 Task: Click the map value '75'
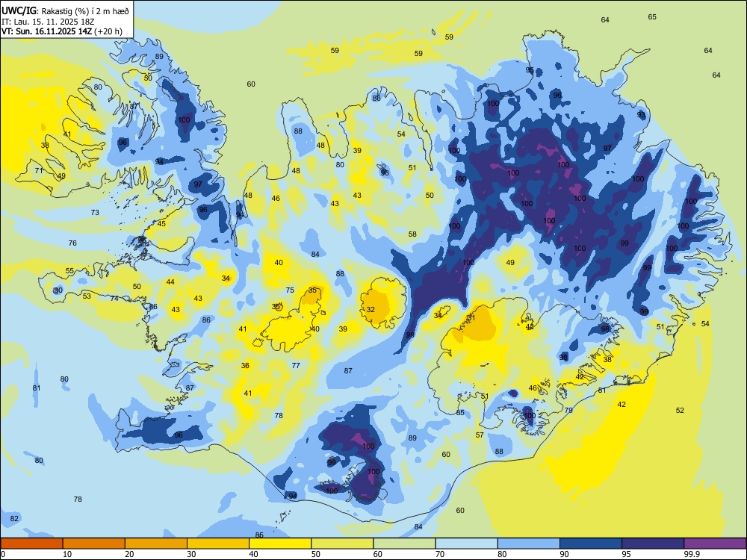[290, 290]
